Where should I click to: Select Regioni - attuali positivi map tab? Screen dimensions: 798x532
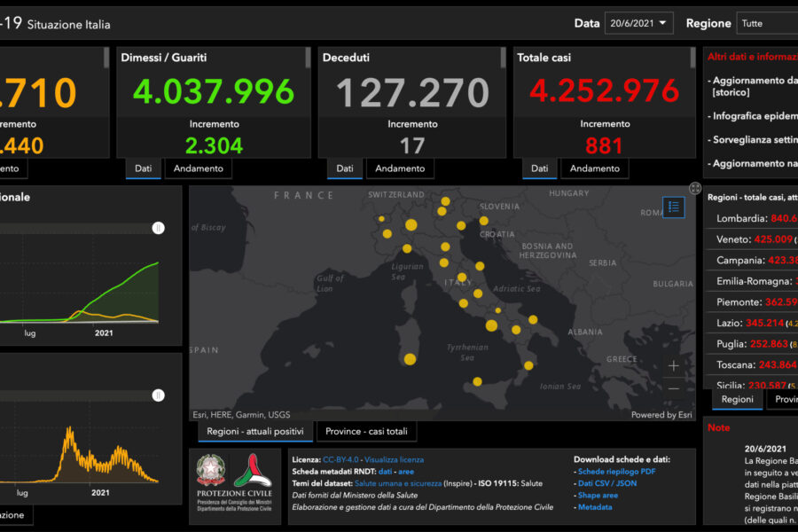click(255, 432)
